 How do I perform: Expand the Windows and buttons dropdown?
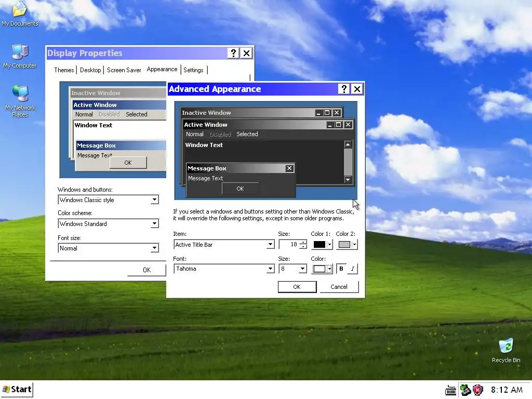tap(154, 200)
